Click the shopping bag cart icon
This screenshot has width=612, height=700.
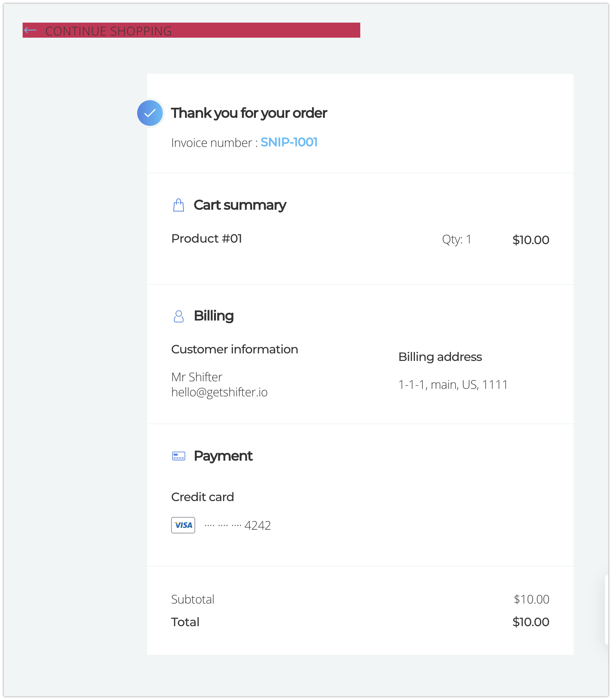(179, 205)
